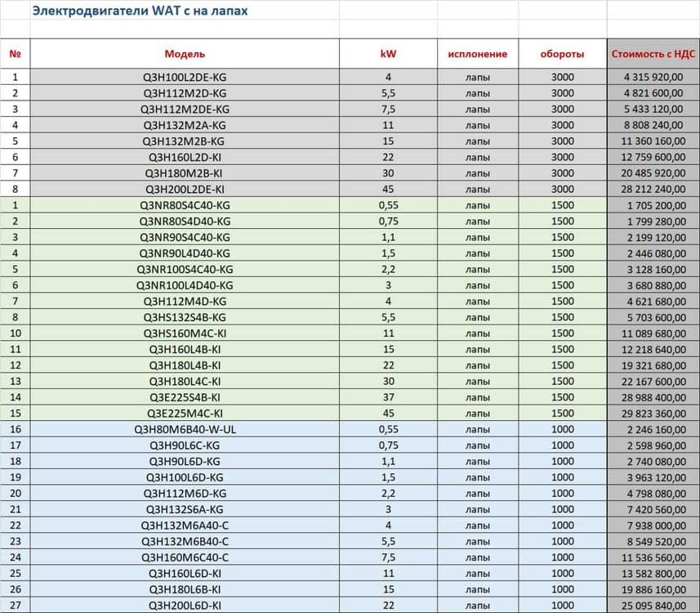Select model cell Q3H132M2B-KG
Image resolution: width=700 pixels, height=613 pixels.
pyautogui.click(x=185, y=141)
